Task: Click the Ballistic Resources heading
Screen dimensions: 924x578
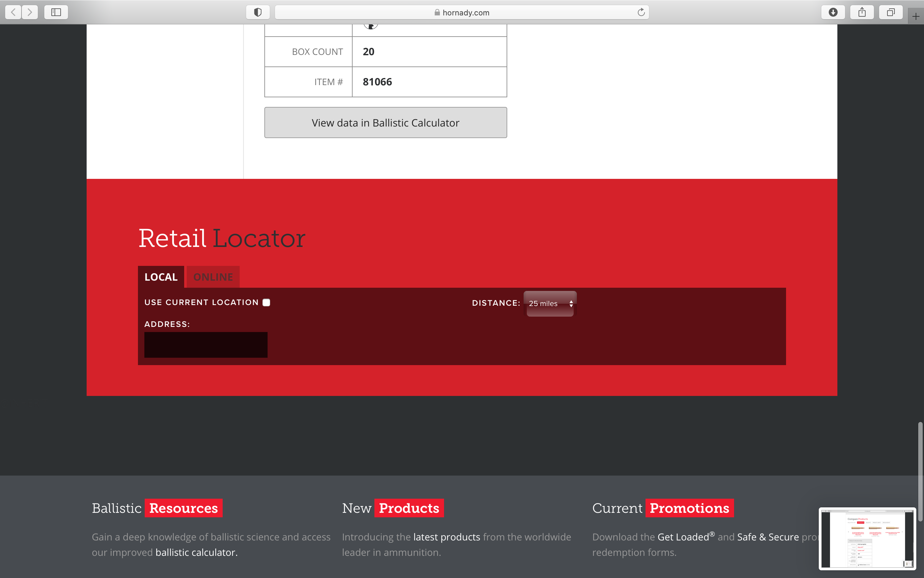Action: (x=157, y=508)
